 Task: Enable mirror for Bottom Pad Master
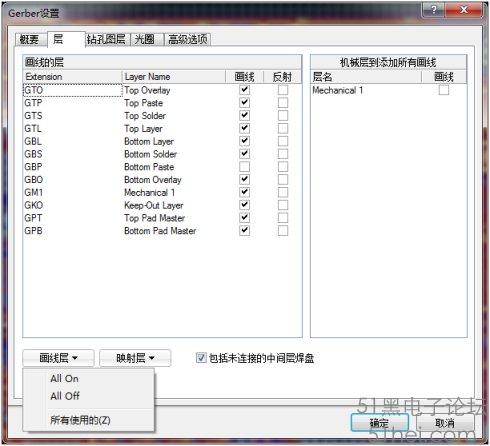(283, 231)
